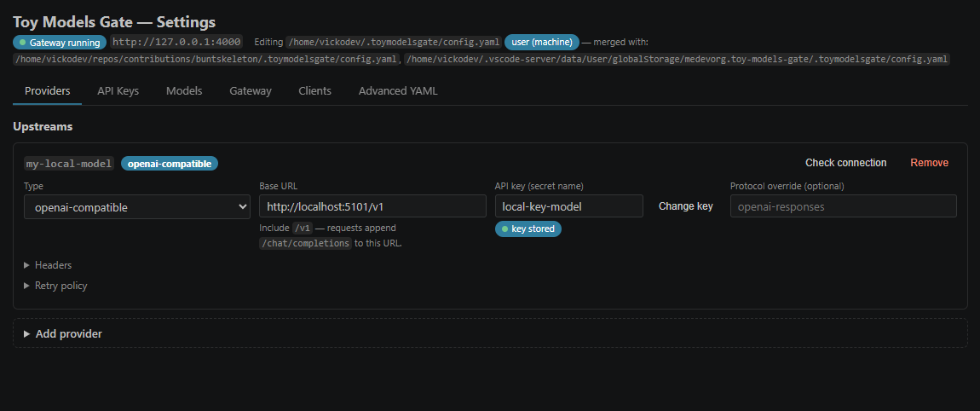980x411 pixels.
Task: Click the Change key button
Action: click(x=686, y=205)
